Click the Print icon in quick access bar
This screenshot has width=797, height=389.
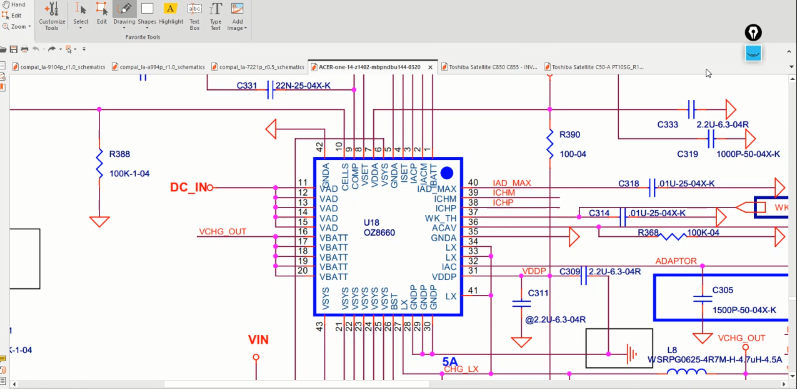point(24,49)
